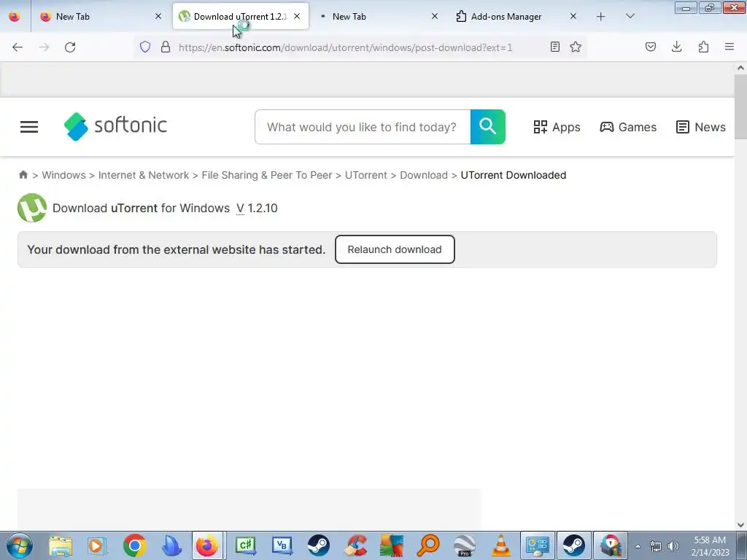Click the page scrollbar up arrow

[x=740, y=68]
